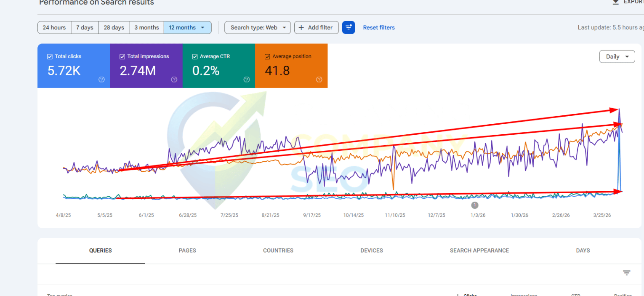
Task: Open the Search type: Web dropdown
Action: [257, 27]
